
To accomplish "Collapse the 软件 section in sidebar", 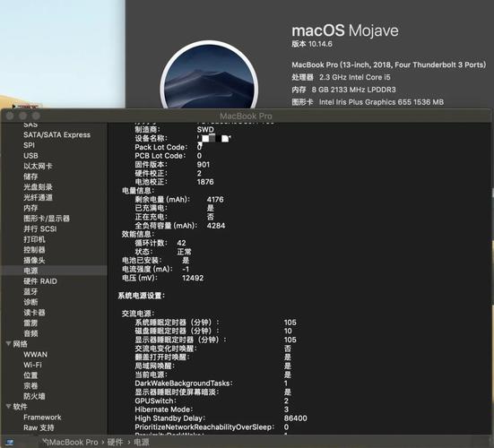I will coord(8,407).
